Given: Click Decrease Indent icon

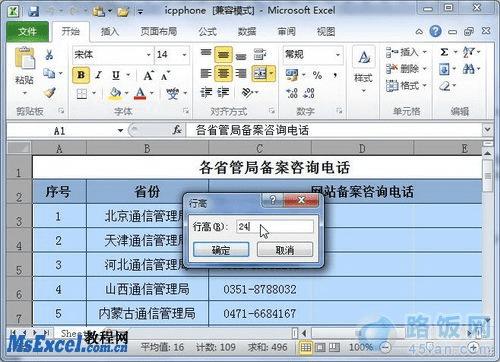Looking at the screenshot, I should (206, 92).
